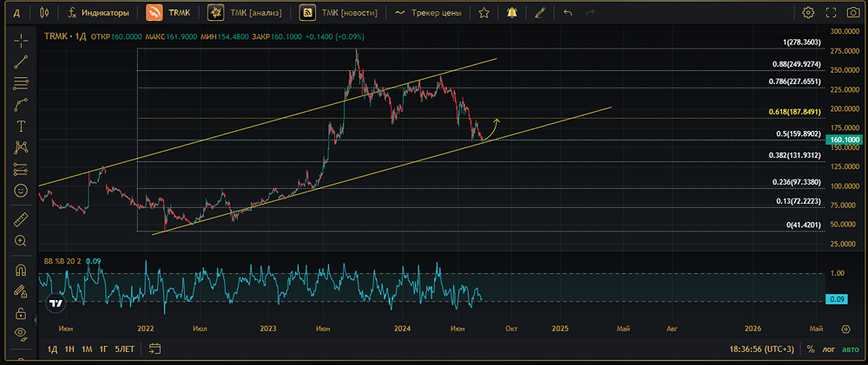
Task: Add chart to favorites star
Action: [483, 12]
